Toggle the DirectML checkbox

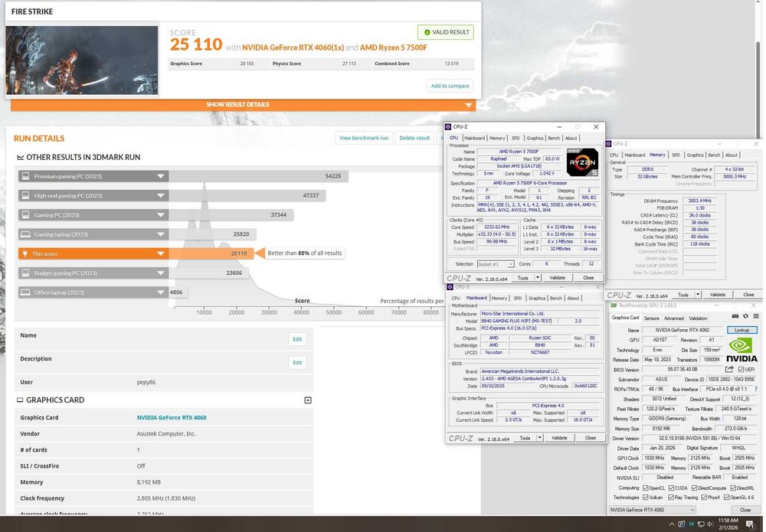pyautogui.click(x=733, y=488)
